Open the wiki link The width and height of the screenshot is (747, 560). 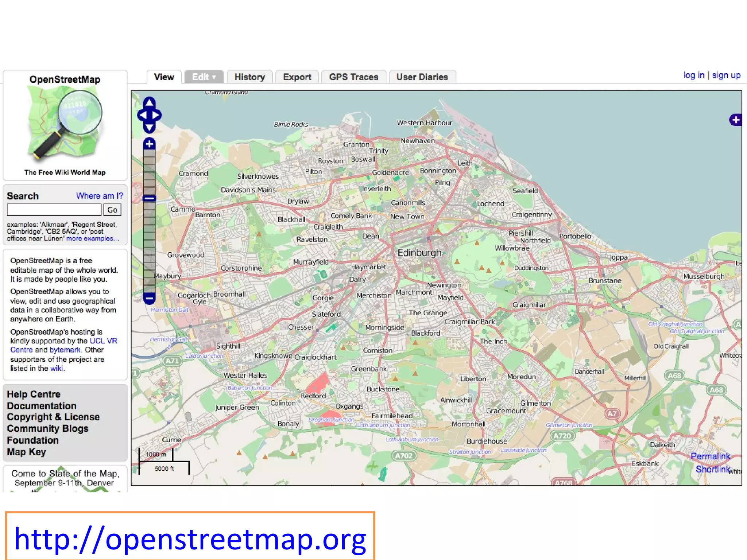coord(57,368)
